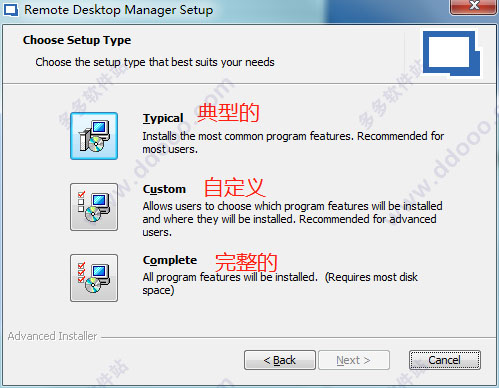499x388 pixels.
Task: Click the greyed-out Next button
Action: click(354, 360)
